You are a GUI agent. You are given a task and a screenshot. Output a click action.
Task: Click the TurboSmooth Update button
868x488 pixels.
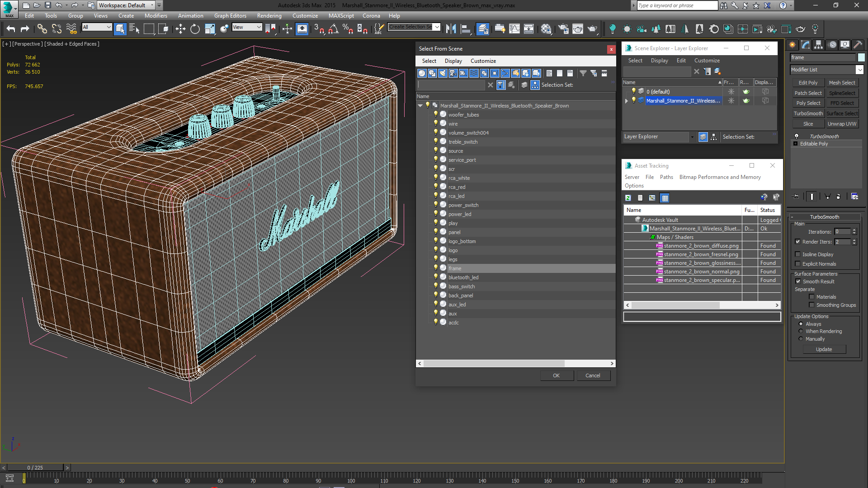click(824, 349)
